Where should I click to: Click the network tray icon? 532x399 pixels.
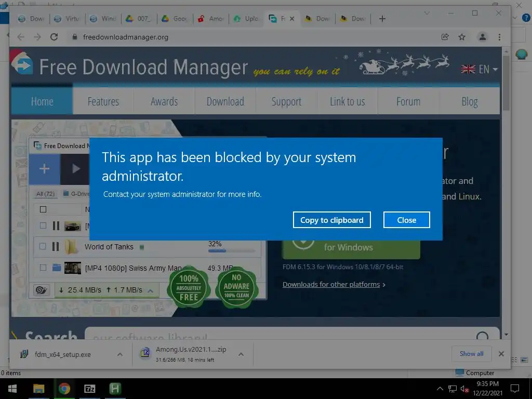click(x=453, y=389)
